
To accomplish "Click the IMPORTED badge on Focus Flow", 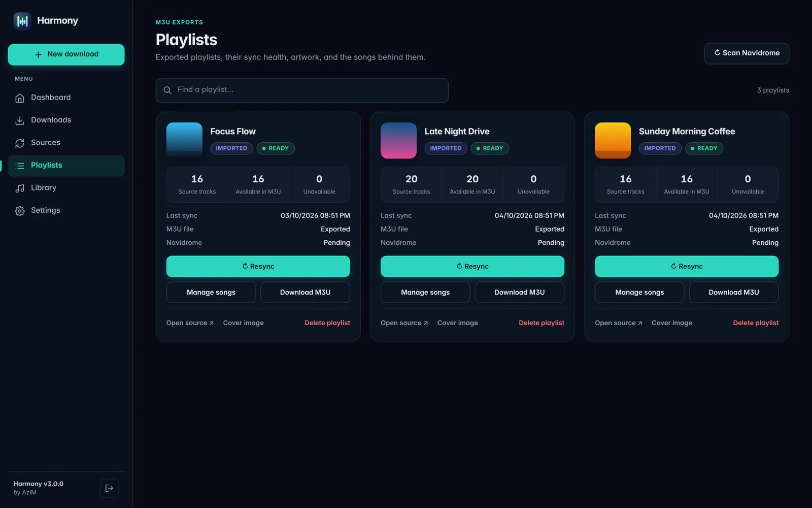I will 231,148.
